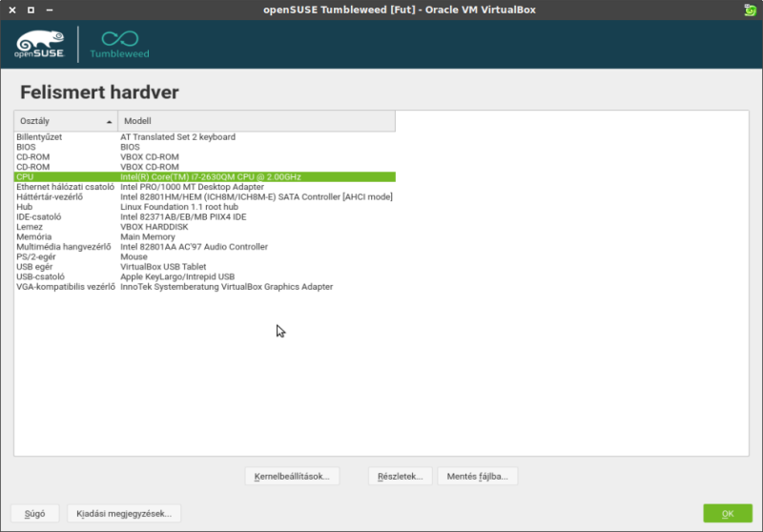Select the PS/2-egér row
Viewport: 763px width, 532px height.
[205, 256]
